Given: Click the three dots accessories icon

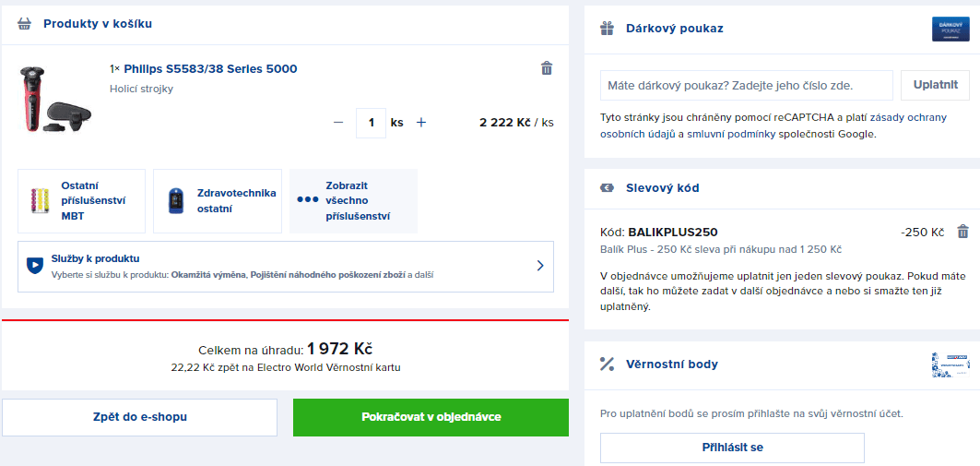Looking at the screenshot, I should [308, 199].
